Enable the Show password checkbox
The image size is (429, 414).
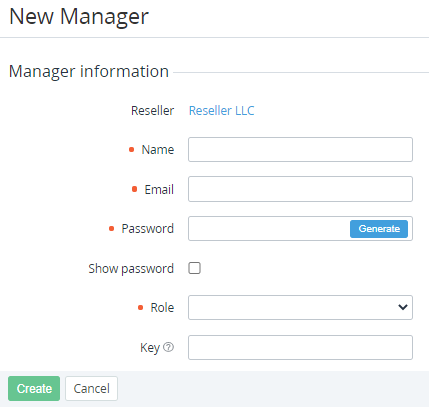(194, 268)
